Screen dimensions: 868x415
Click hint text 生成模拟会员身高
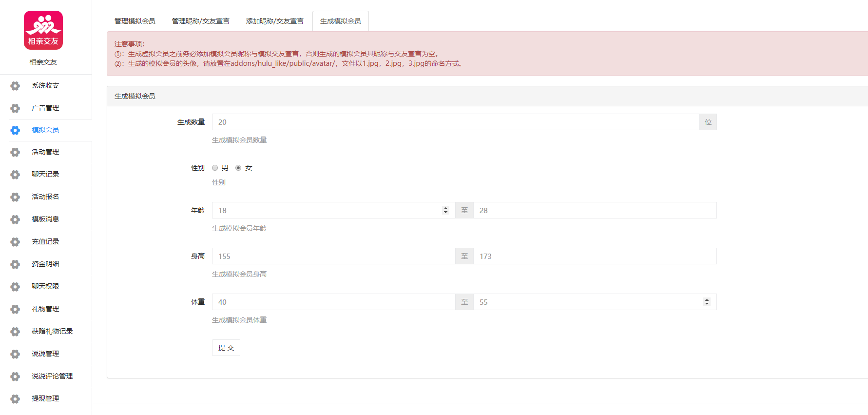tap(239, 274)
